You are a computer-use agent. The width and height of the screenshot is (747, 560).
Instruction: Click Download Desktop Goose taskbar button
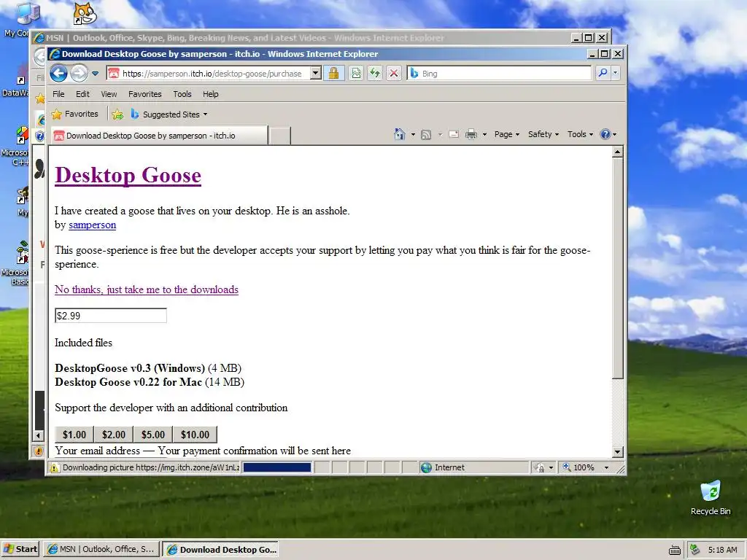[220, 550]
